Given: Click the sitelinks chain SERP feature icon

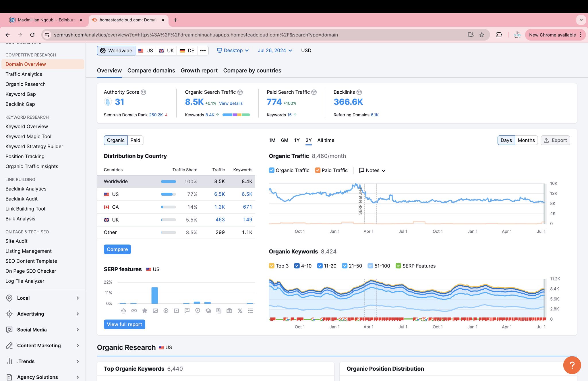Looking at the screenshot, I should coord(134,311).
